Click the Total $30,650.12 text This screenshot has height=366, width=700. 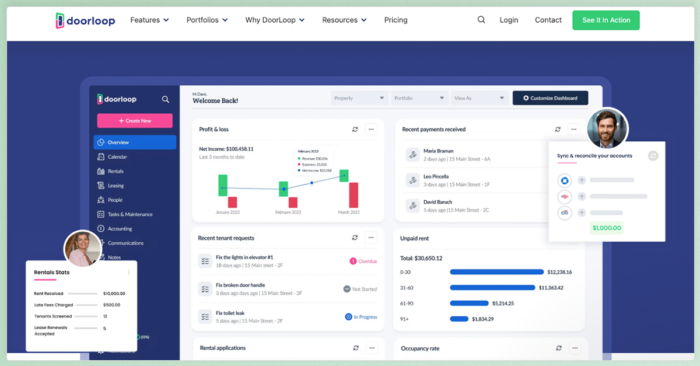(x=421, y=258)
